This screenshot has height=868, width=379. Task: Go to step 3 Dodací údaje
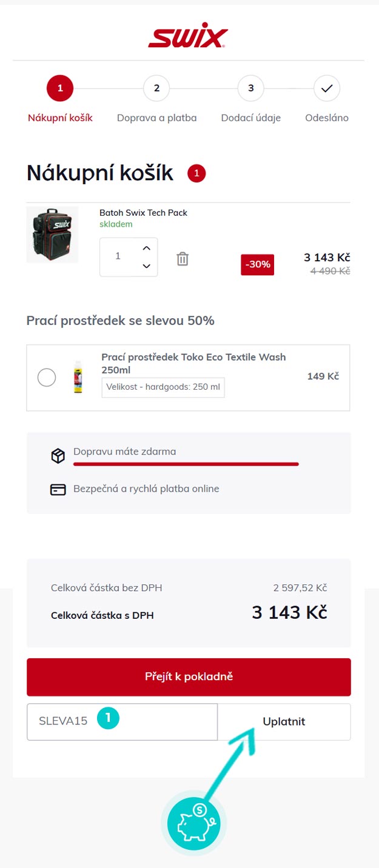(x=250, y=88)
